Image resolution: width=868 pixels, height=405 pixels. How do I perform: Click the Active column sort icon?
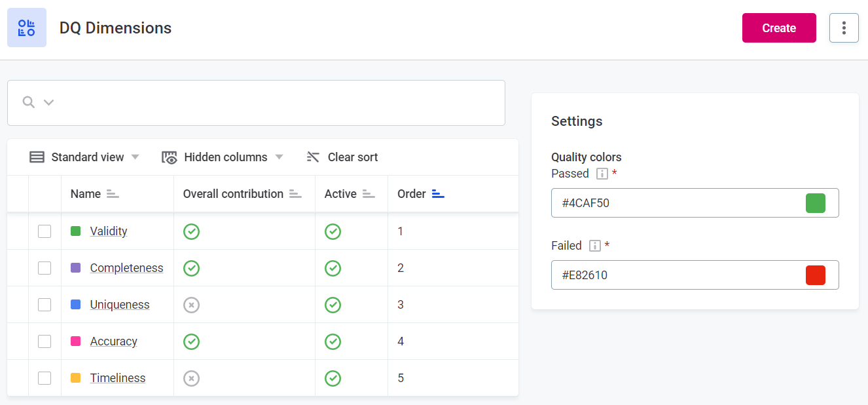pos(369,194)
